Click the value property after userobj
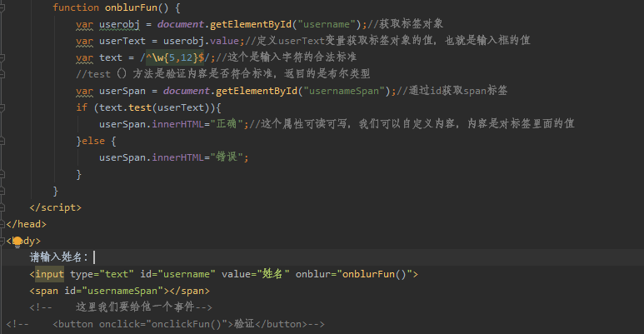This screenshot has width=644, height=334. tap(224, 41)
